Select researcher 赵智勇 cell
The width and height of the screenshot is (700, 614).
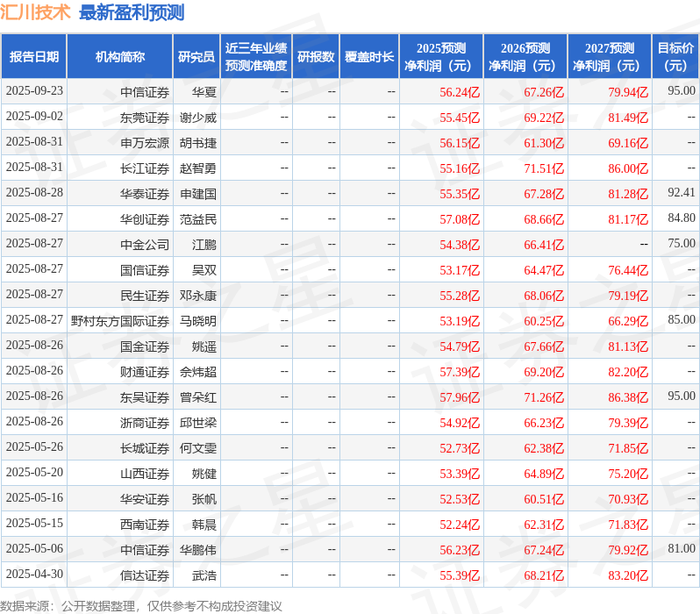pos(197,168)
